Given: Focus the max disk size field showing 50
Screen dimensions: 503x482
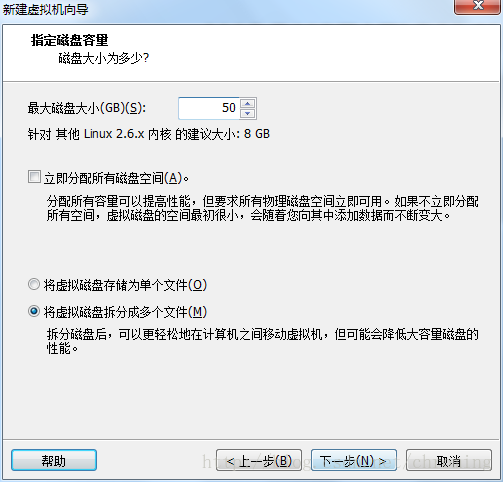Looking at the screenshot, I should coord(209,108).
